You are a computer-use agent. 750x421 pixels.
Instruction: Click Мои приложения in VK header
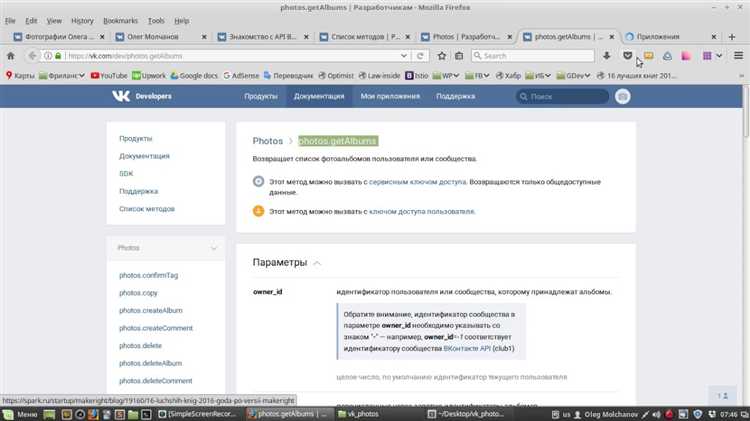390,96
